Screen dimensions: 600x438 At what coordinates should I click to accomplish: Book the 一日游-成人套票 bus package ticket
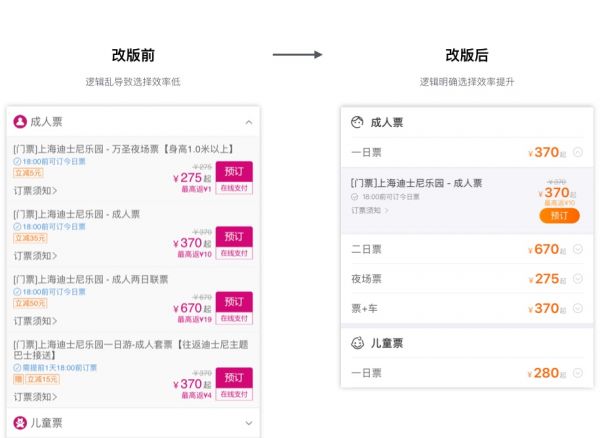click(x=234, y=377)
